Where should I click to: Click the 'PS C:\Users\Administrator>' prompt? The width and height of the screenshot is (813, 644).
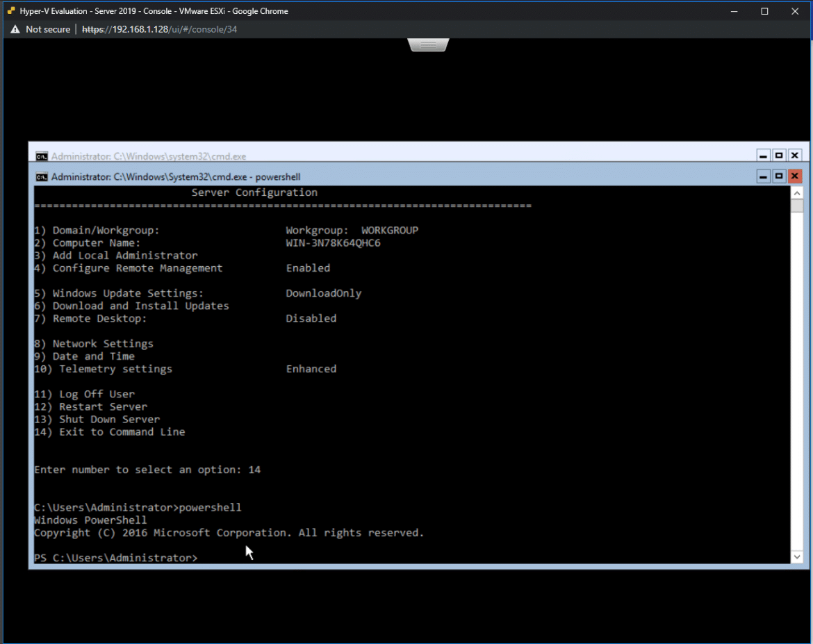click(116, 558)
